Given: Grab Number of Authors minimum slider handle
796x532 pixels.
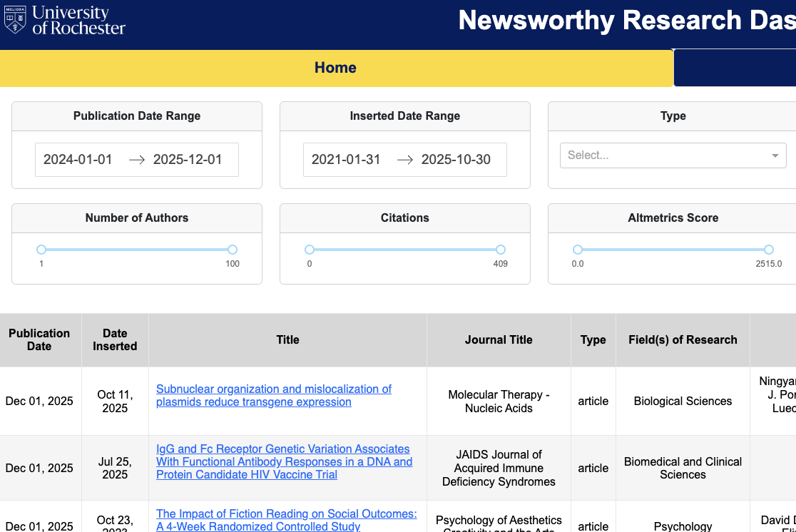Looking at the screenshot, I should pyautogui.click(x=41, y=250).
